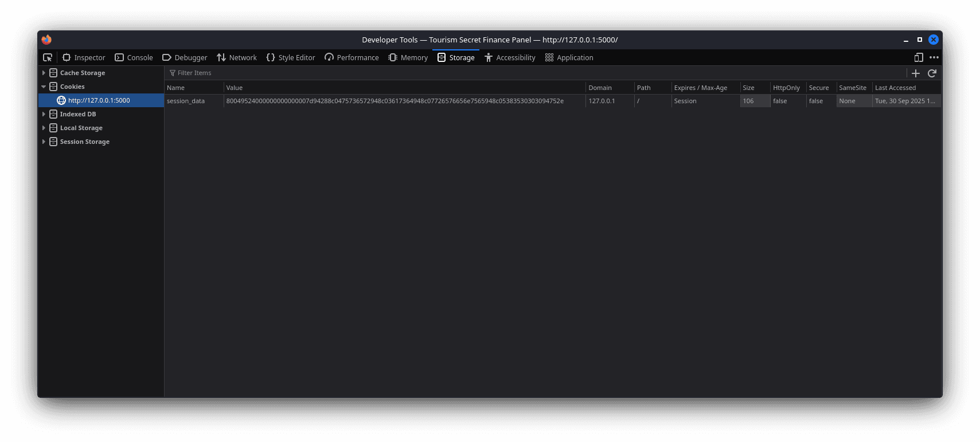Collapse the Cookies tree node
980x442 pixels.
coord(44,87)
